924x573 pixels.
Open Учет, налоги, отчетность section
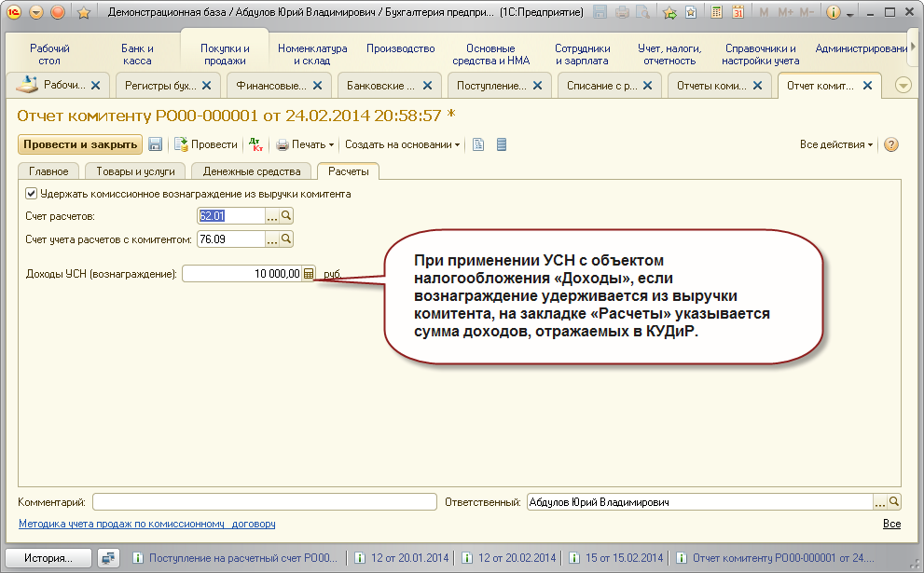click(x=669, y=54)
